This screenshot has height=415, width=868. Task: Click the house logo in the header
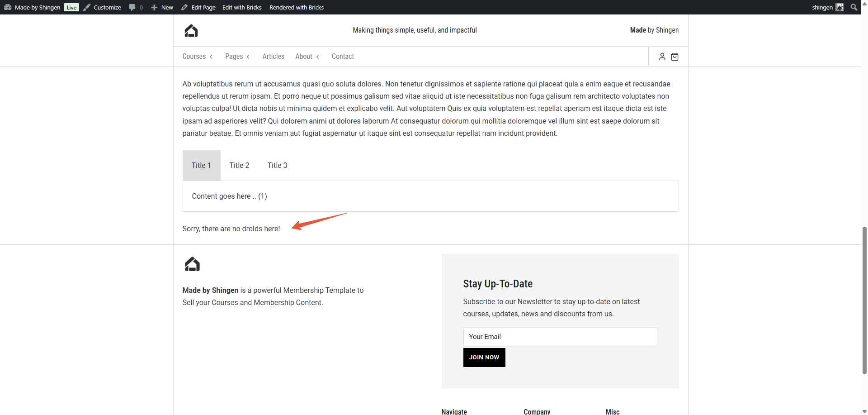point(191,31)
